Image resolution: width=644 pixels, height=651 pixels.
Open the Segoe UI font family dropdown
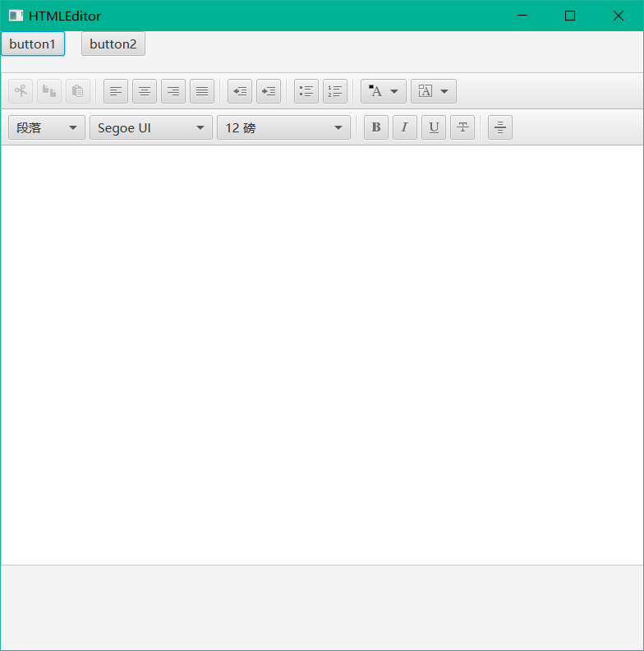coord(151,127)
